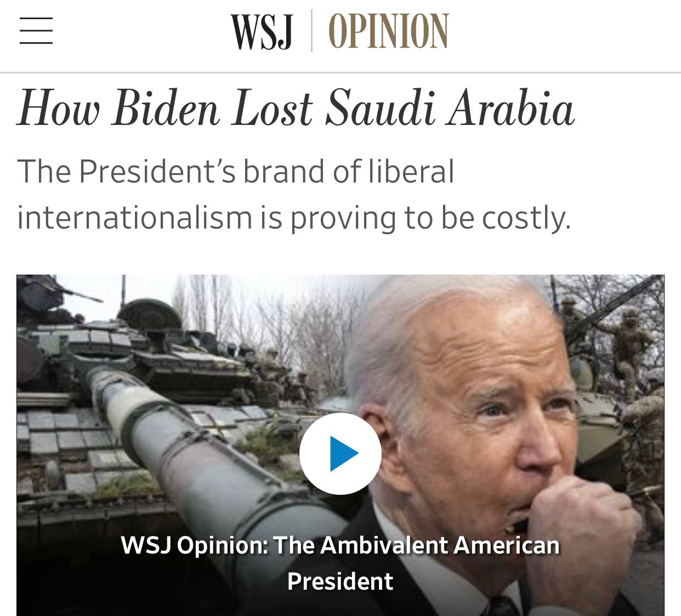Open the How Biden Lost Saudi Arabia headline
Image resolution: width=681 pixels, height=616 pixels.
click(296, 108)
